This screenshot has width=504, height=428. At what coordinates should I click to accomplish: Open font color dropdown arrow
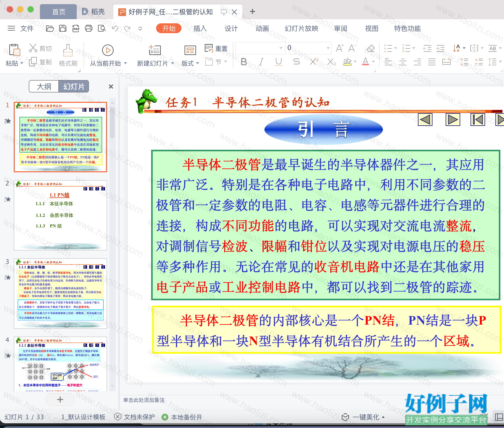click(x=373, y=62)
